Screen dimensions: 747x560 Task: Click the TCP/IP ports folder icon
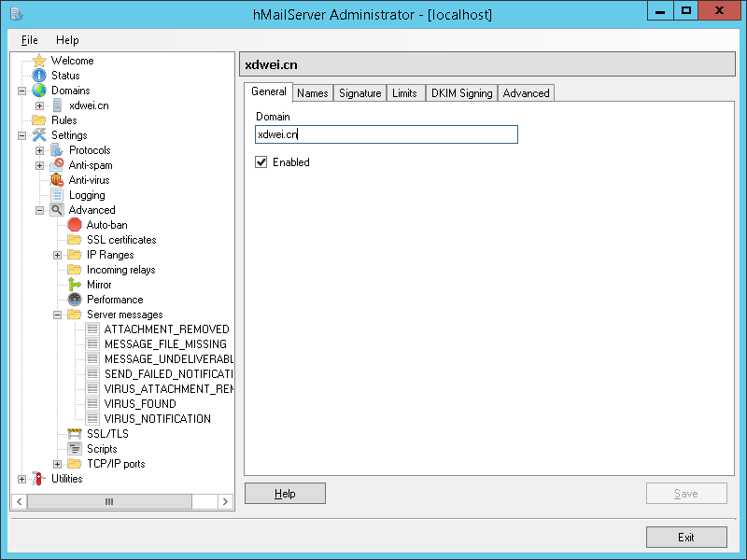[75, 463]
